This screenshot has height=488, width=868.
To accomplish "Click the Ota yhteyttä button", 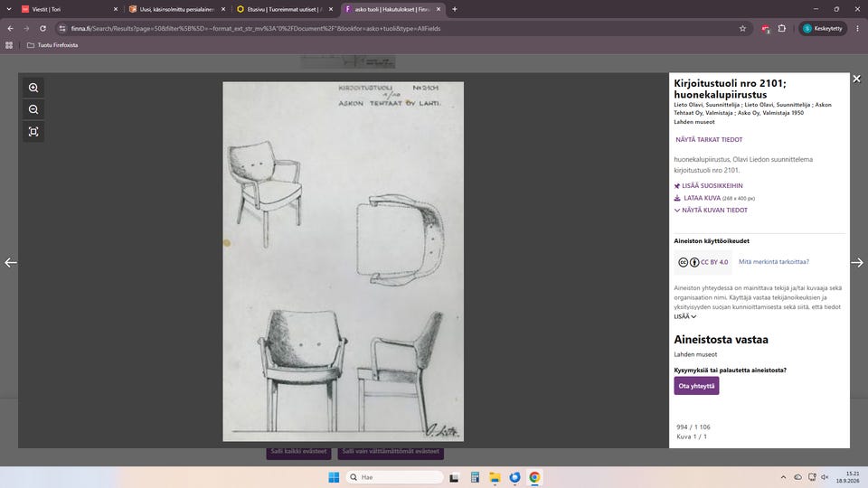I will click(696, 386).
